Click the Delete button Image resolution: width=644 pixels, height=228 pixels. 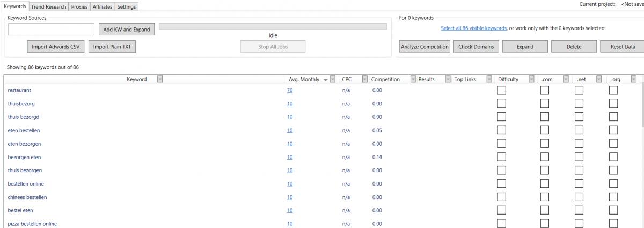coord(574,47)
